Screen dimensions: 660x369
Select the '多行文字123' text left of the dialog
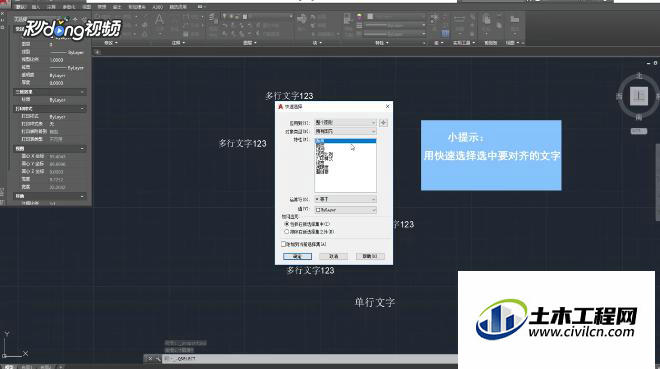tap(242, 143)
